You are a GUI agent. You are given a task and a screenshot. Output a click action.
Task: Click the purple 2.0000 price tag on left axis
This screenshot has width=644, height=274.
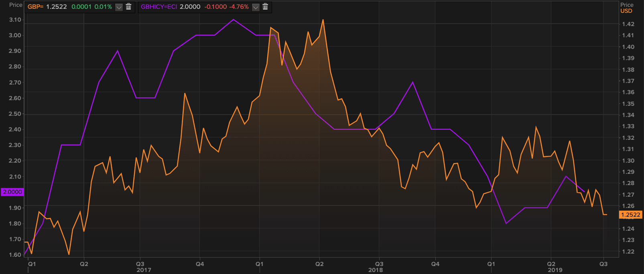coord(12,192)
